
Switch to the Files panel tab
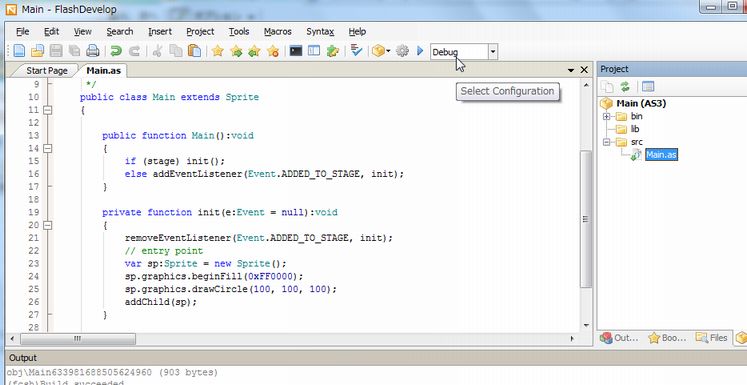pos(711,338)
